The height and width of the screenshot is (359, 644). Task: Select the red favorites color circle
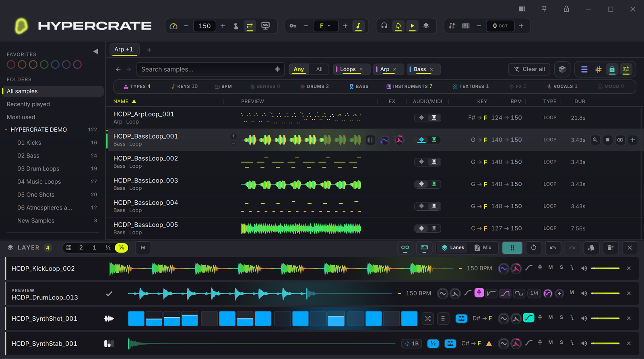coord(11,64)
